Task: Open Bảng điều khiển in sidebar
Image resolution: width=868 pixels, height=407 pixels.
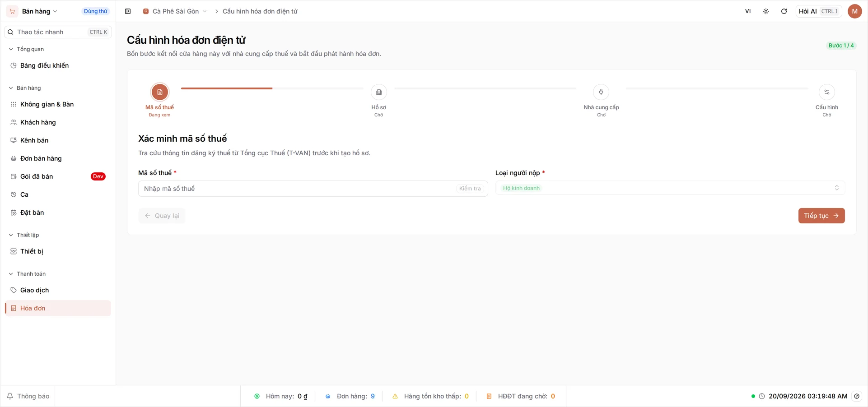Action: coord(58,65)
